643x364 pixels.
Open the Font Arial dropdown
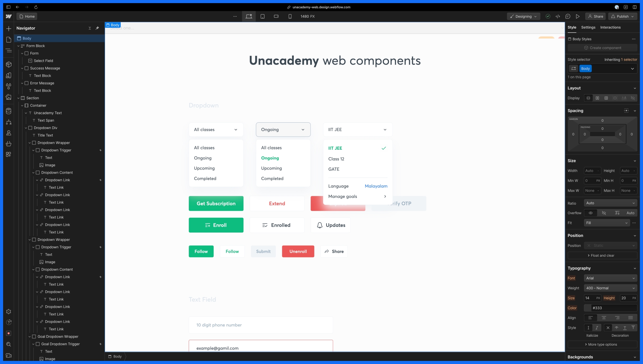click(610, 278)
